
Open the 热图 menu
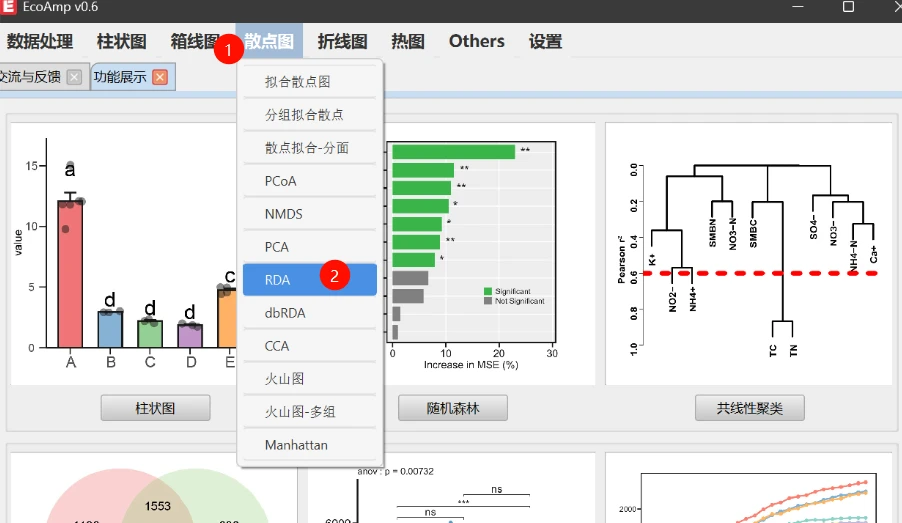pos(408,41)
